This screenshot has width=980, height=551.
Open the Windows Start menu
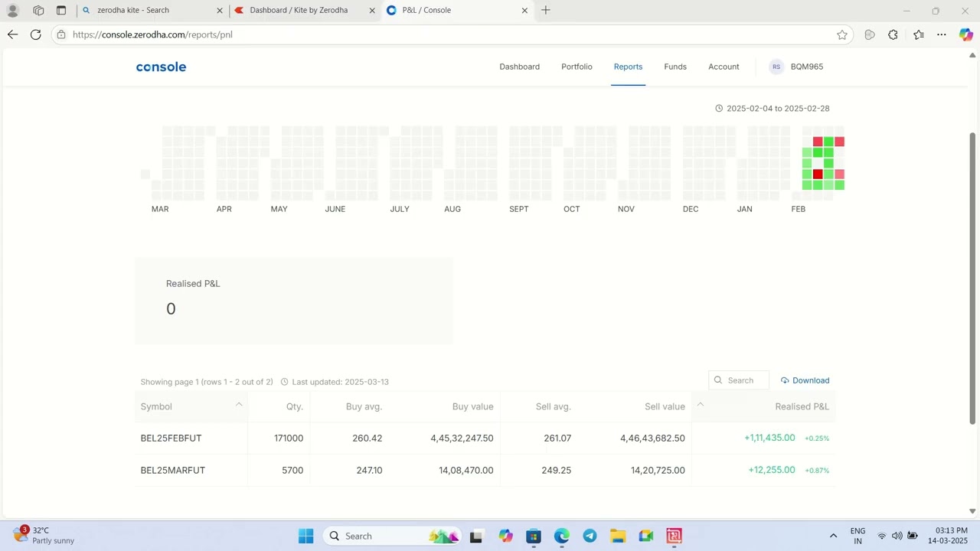click(305, 536)
